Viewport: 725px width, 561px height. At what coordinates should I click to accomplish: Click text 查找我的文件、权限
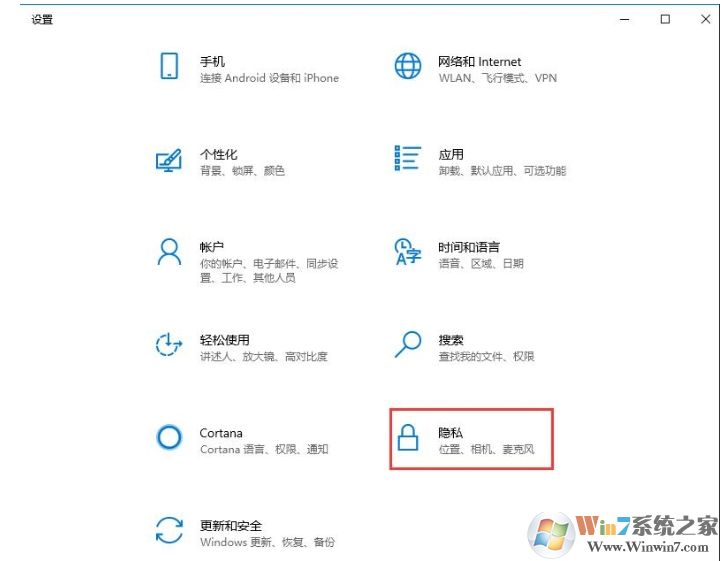[x=486, y=356]
